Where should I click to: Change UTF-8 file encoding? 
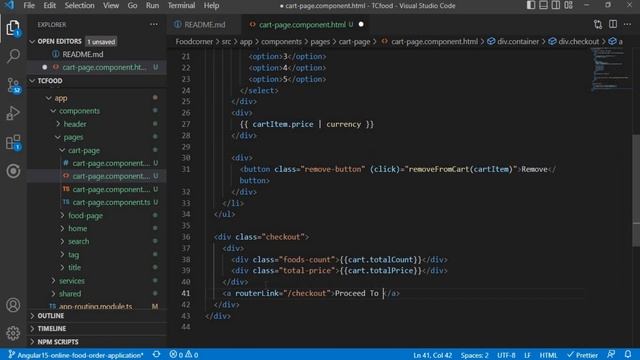coord(506,355)
